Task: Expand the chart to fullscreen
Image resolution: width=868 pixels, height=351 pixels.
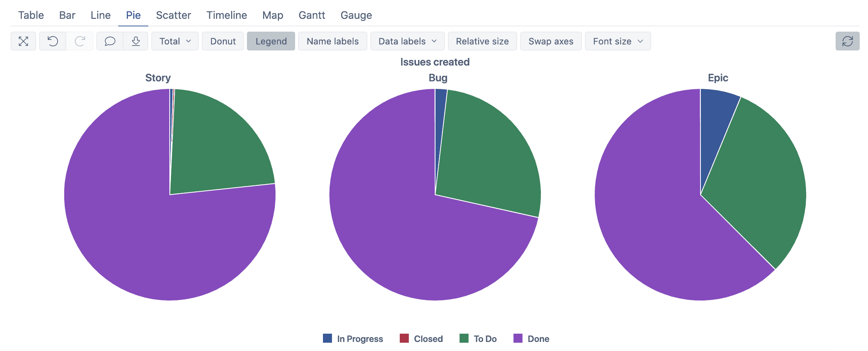Action: click(23, 41)
